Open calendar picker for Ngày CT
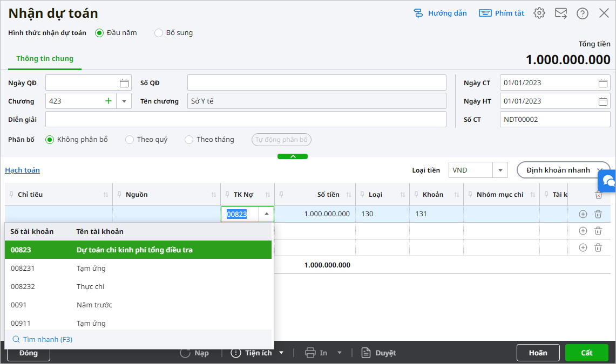616x364 pixels. [x=603, y=83]
